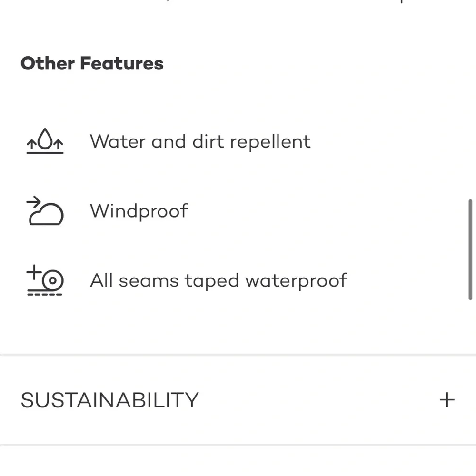The image size is (476, 476).
Task: Click the wind arrow above the cloud
Action: (x=34, y=201)
